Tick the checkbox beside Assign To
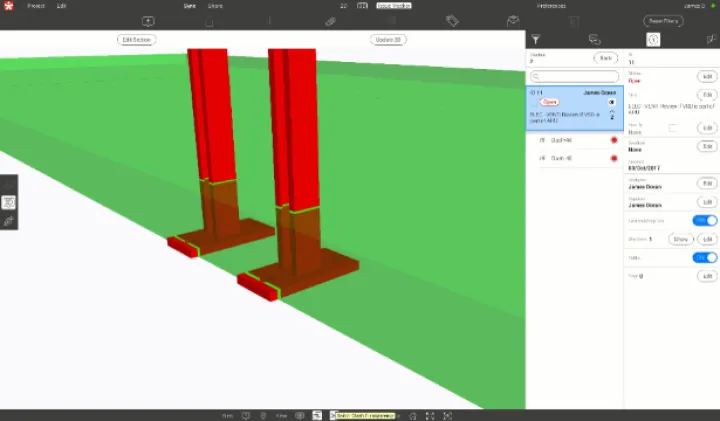This screenshot has width=720, height=421. point(672,128)
